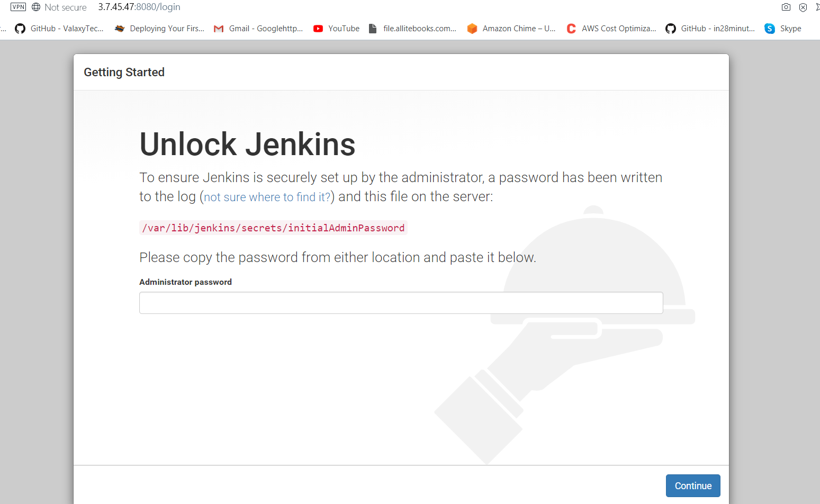Open the AWS Cost Optimiza... bookmark

tap(611, 29)
